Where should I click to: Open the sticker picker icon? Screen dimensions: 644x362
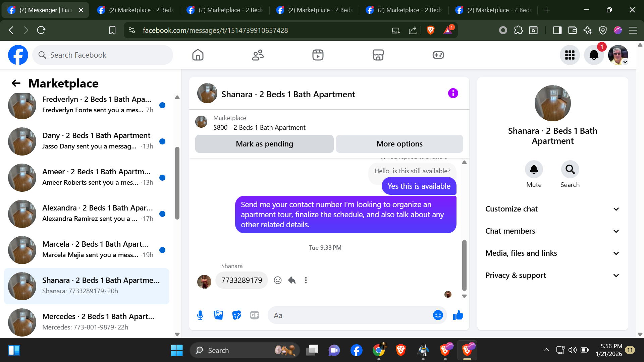tap(236, 315)
